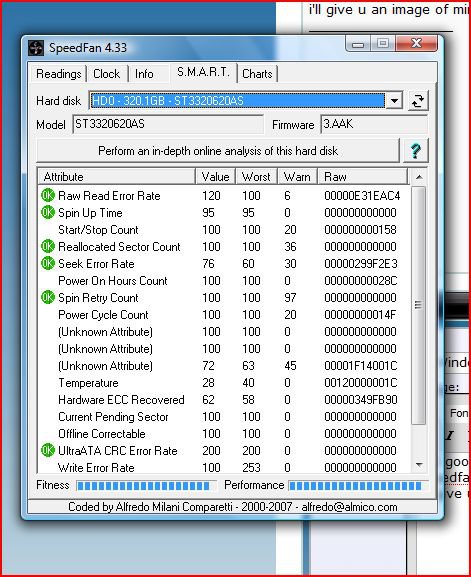This screenshot has width=471, height=577.
Task: Click the Seek Error Rate label
Action: (96, 264)
